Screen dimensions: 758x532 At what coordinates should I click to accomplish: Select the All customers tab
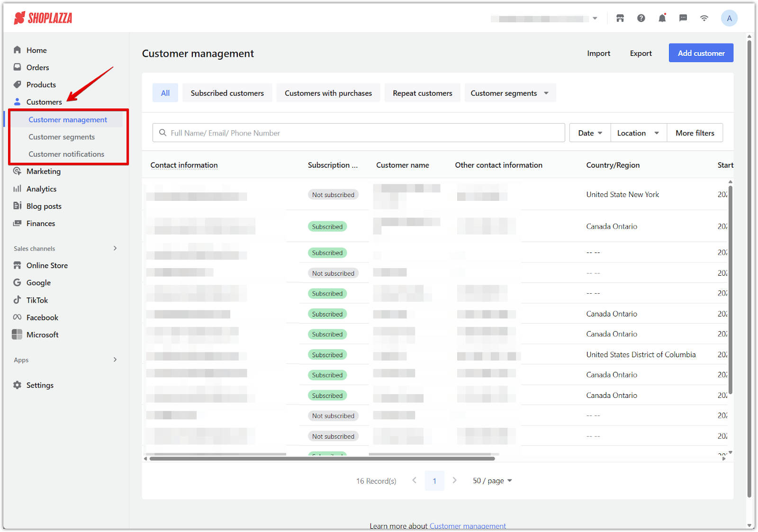click(x=165, y=93)
